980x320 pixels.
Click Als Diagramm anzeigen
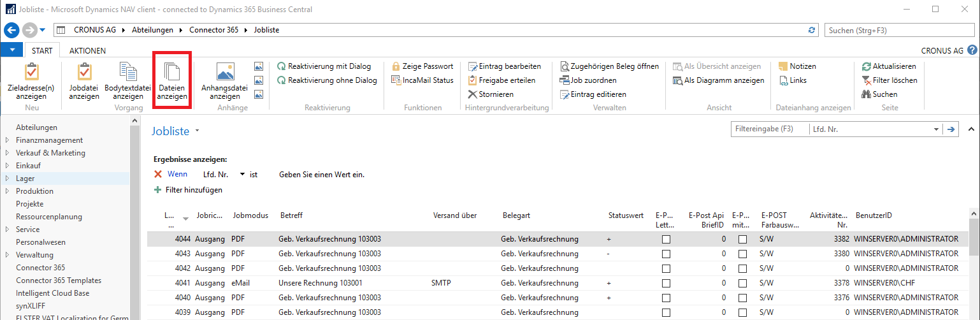click(719, 80)
